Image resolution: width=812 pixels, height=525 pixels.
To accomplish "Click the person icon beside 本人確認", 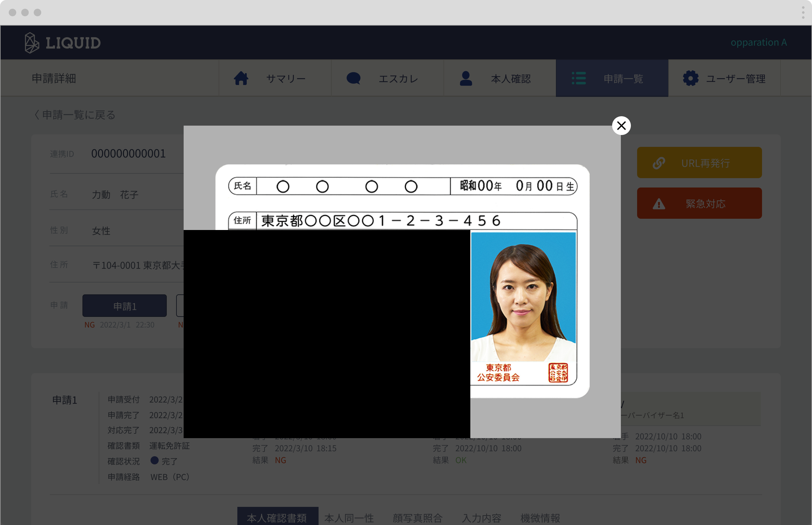I will (x=466, y=78).
